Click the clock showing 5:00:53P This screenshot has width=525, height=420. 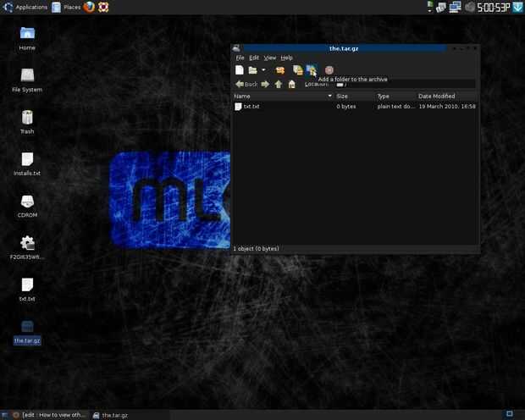click(x=493, y=8)
